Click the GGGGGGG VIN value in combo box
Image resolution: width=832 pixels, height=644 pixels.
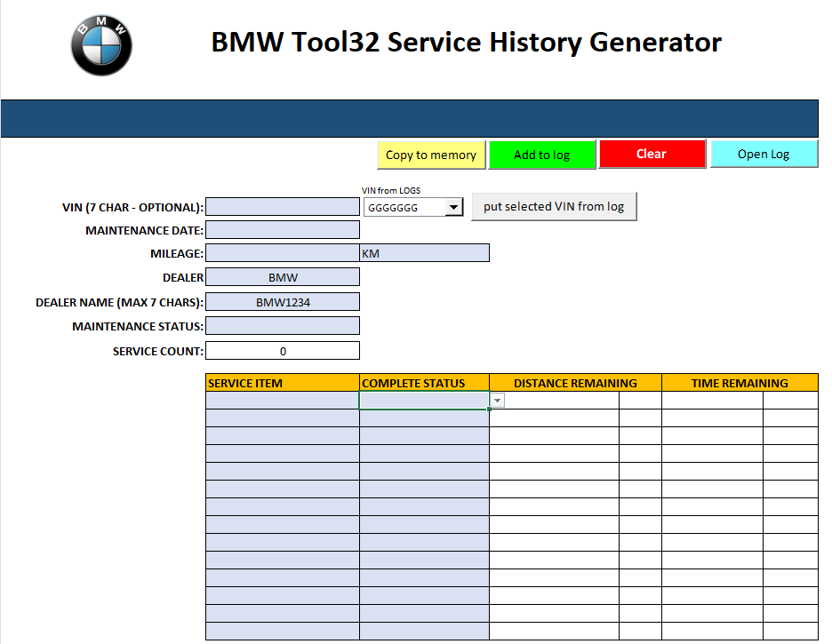click(393, 208)
